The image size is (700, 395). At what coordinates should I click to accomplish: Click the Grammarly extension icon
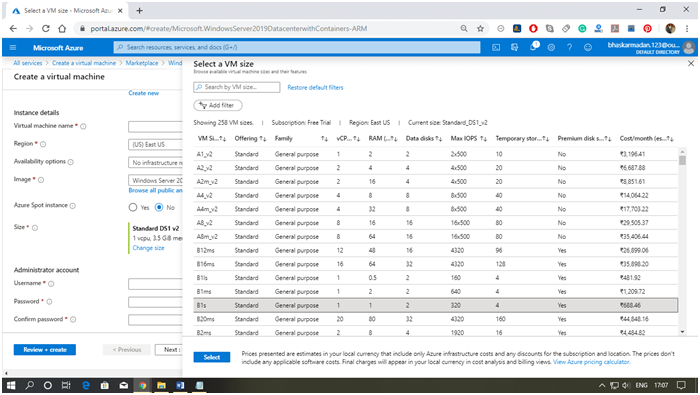pos(582,29)
